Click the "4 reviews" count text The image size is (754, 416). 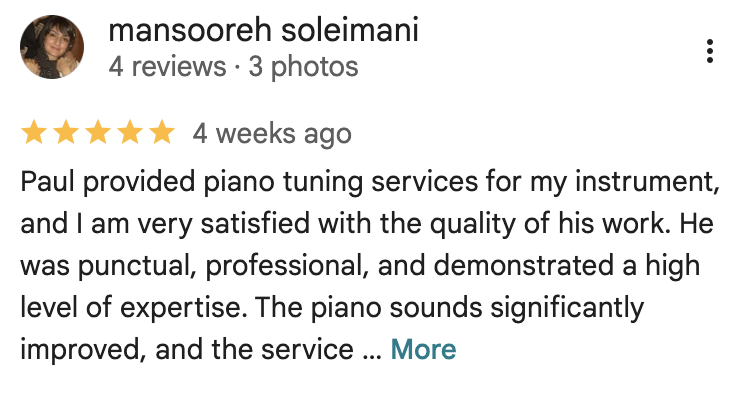pos(167,67)
